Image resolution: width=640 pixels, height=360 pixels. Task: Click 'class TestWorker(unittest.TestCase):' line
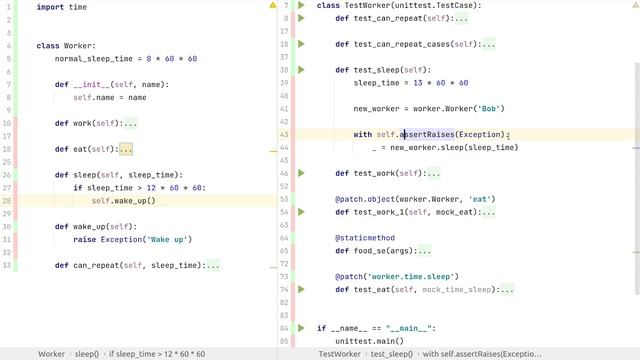399,5
